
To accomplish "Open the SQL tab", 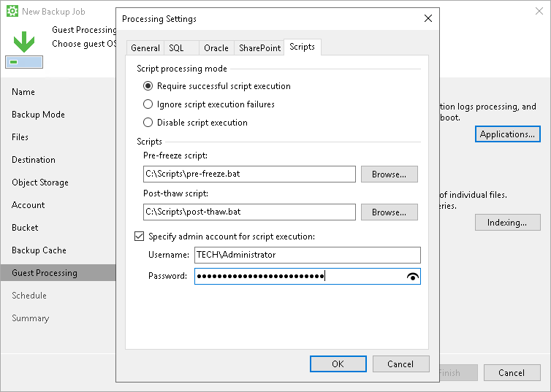I will click(177, 48).
